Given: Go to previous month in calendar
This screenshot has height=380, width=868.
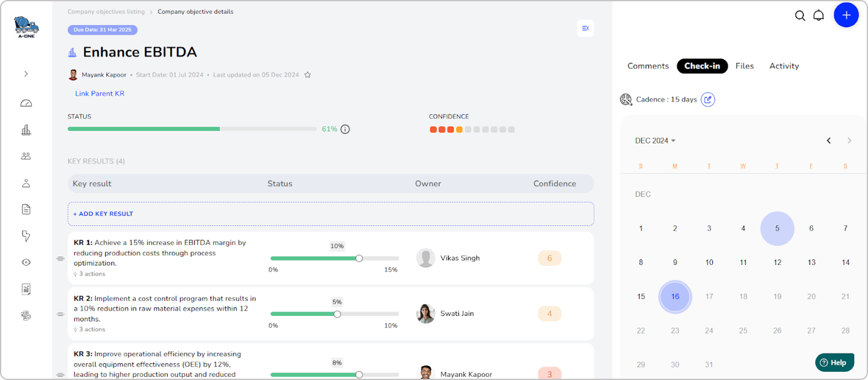Looking at the screenshot, I should point(828,140).
